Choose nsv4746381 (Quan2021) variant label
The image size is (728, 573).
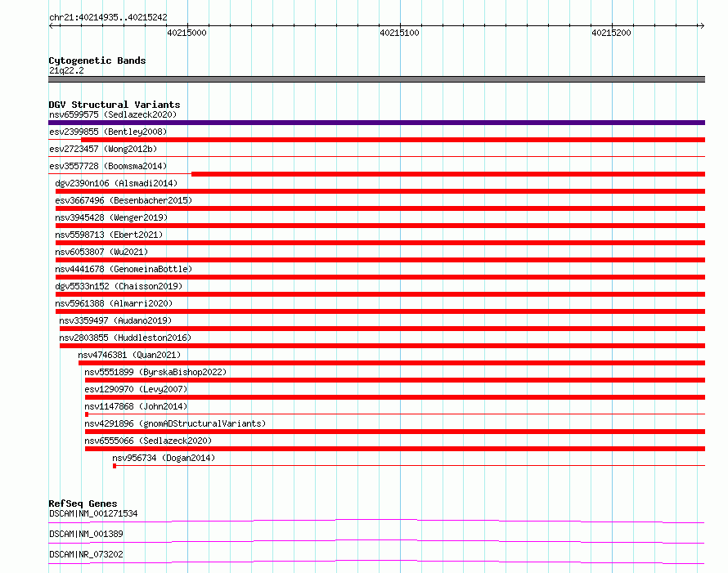pyautogui.click(x=129, y=355)
